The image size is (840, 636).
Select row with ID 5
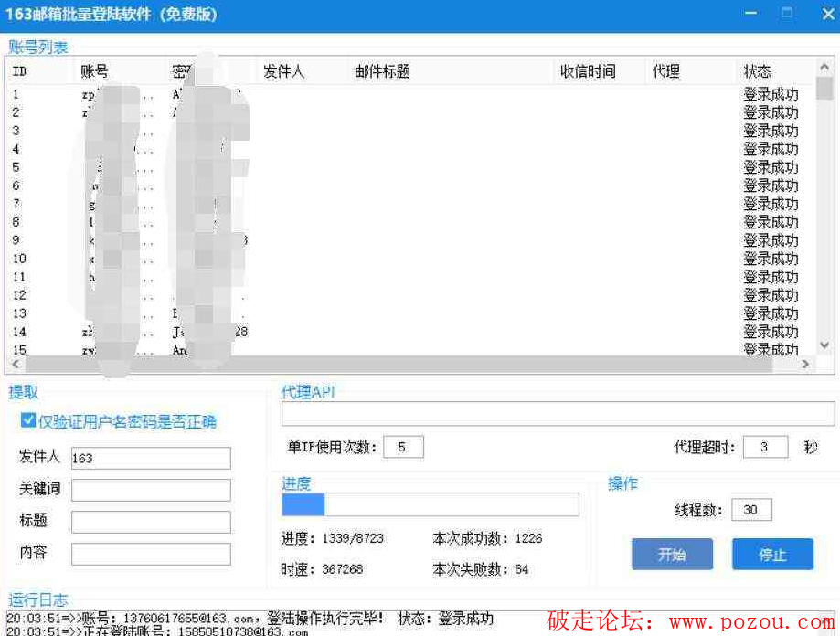click(x=412, y=167)
